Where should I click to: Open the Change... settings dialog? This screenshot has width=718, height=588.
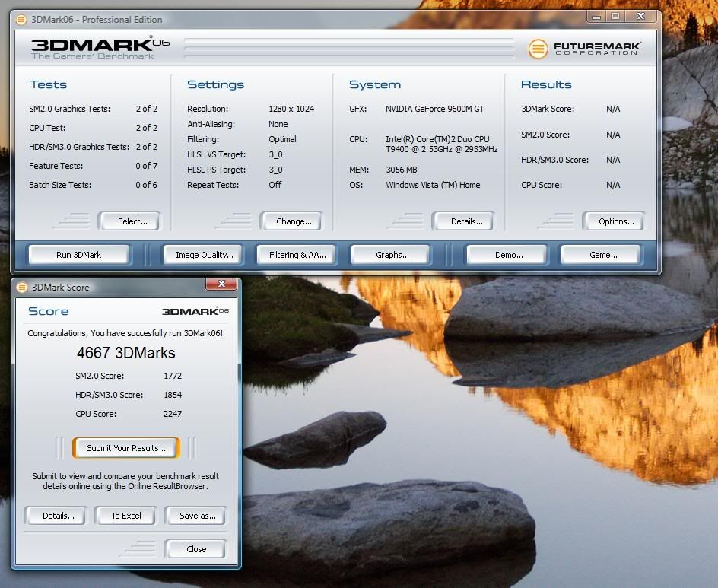tap(291, 221)
